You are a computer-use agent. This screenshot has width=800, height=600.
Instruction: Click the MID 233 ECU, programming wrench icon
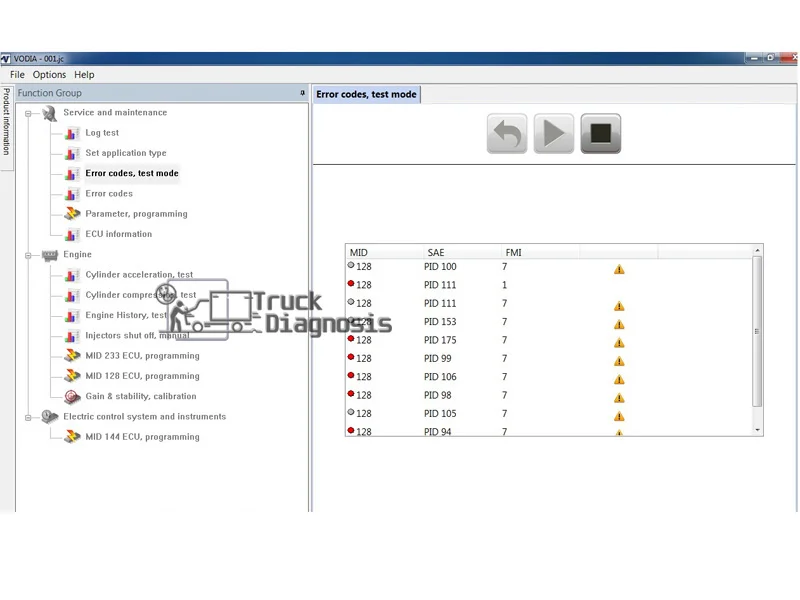70,355
